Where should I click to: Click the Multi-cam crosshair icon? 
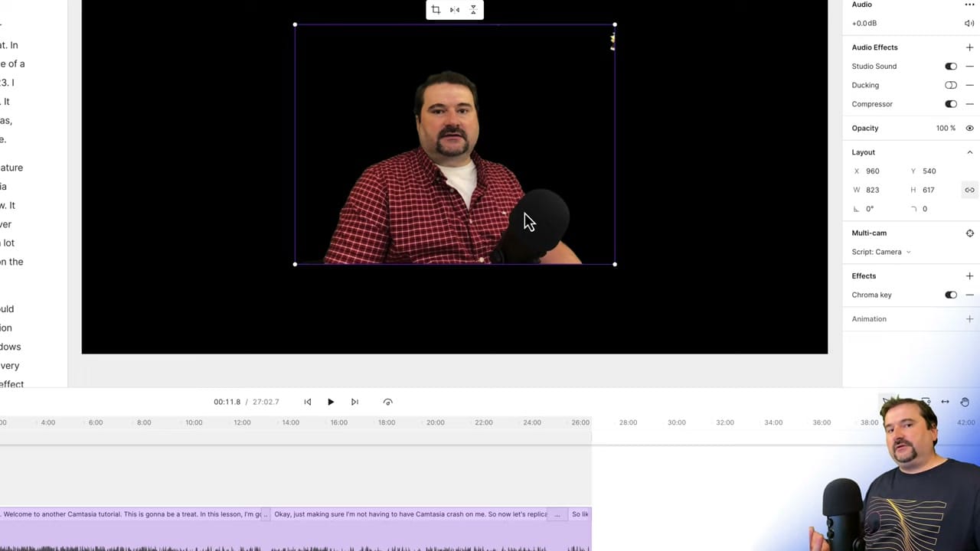tap(970, 233)
